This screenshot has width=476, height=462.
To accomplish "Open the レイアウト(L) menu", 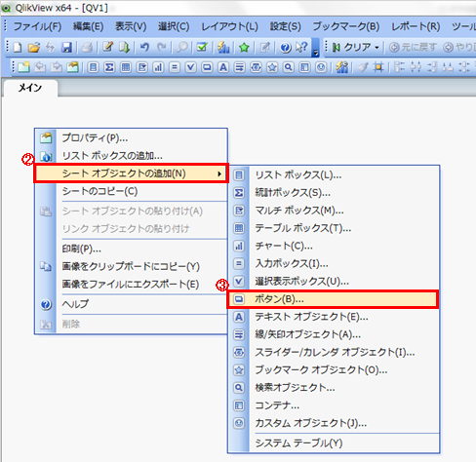I will pos(229,26).
